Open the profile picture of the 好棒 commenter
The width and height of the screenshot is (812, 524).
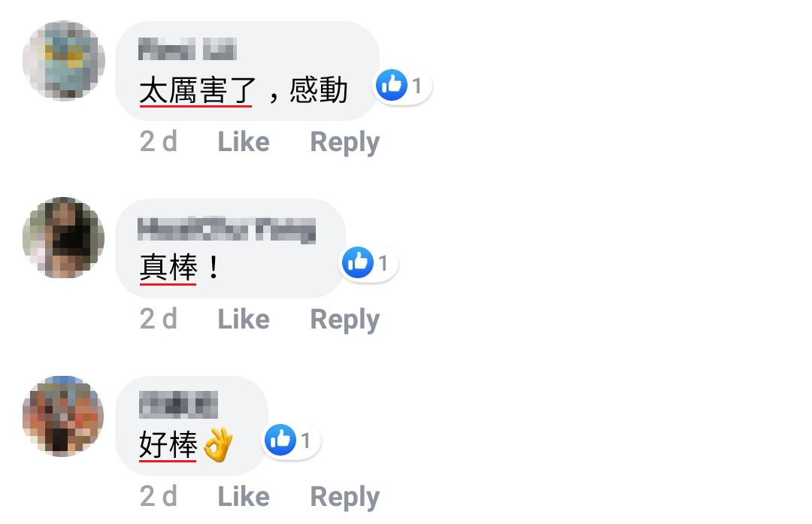(64, 416)
